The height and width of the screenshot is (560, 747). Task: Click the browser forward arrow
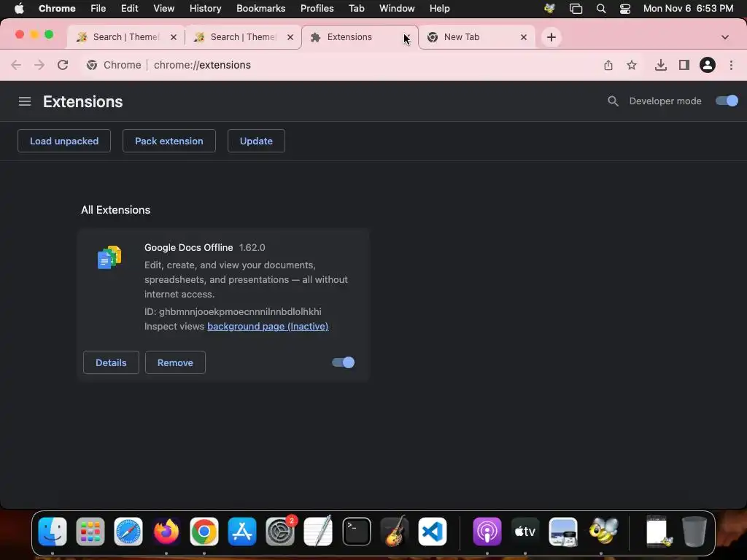pyautogui.click(x=39, y=65)
